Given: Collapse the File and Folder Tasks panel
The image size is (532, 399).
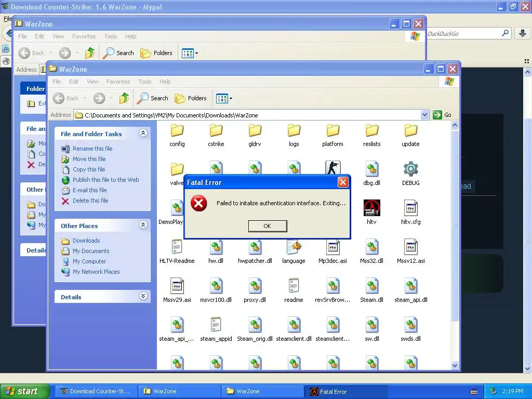Looking at the screenshot, I should pyautogui.click(x=143, y=133).
